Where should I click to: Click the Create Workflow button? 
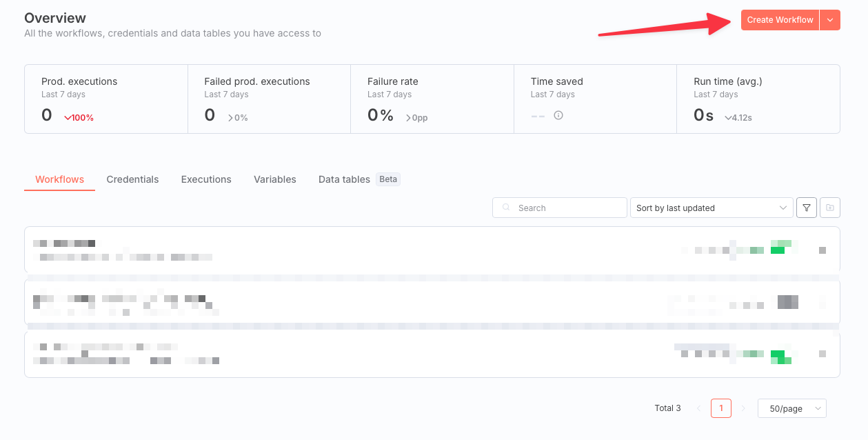point(780,20)
